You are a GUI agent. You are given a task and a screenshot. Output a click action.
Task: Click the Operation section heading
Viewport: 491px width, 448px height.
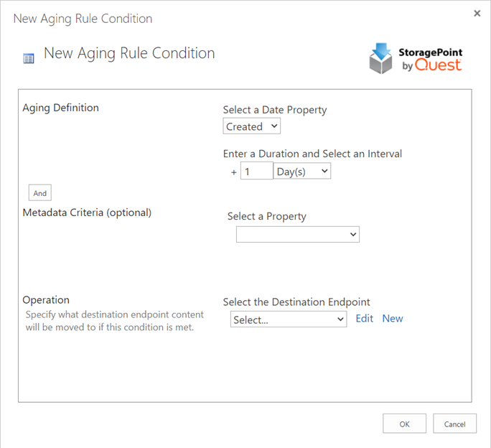click(46, 300)
